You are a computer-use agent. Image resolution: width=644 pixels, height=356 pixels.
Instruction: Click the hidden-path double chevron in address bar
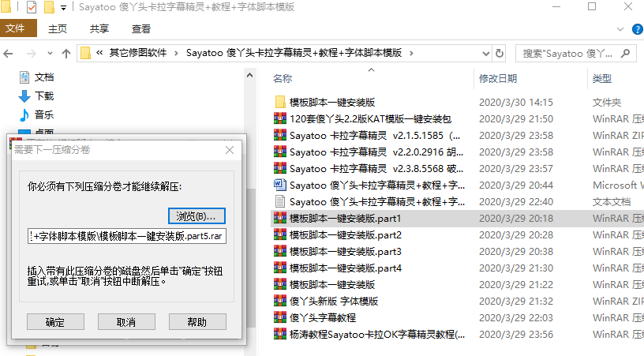pyautogui.click(x=99, y=53)
